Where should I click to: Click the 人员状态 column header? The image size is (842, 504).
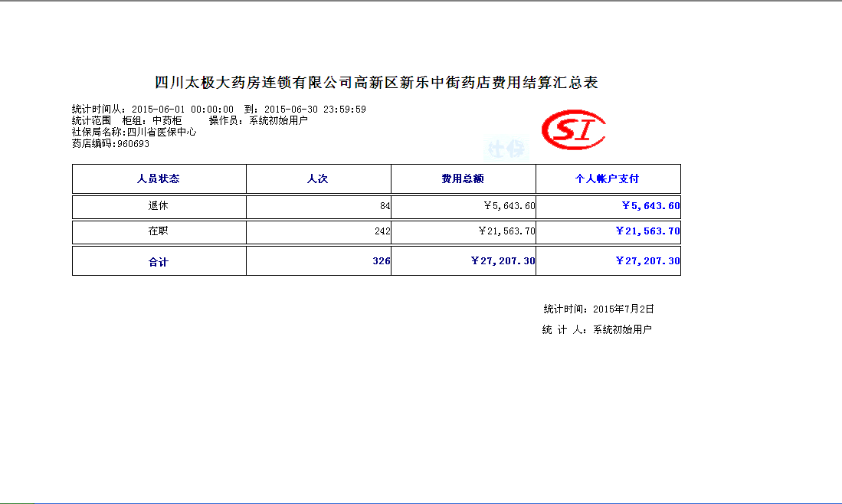point(159,178)
